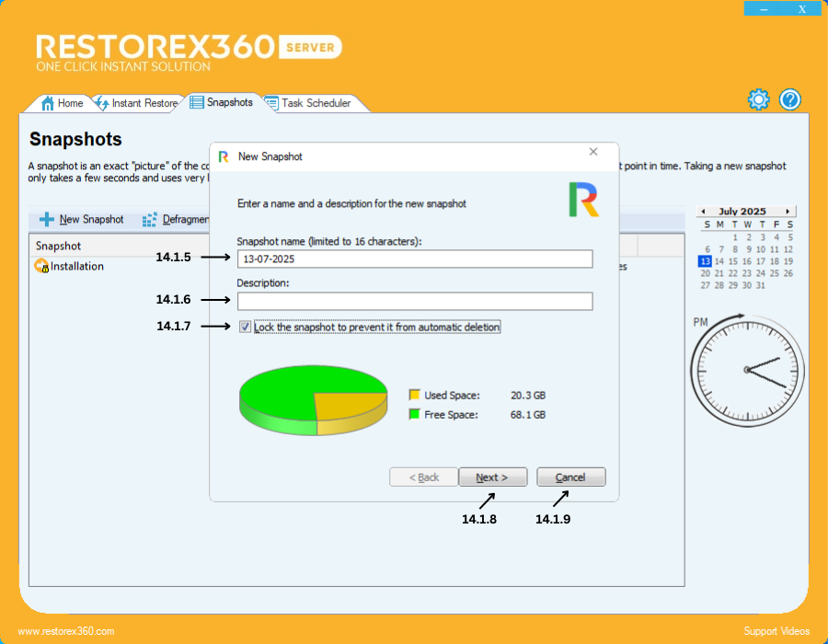This screenshot has height=644, width=828.
Task: Click the New Snapshot plus icon
Action: pos(47,219)
